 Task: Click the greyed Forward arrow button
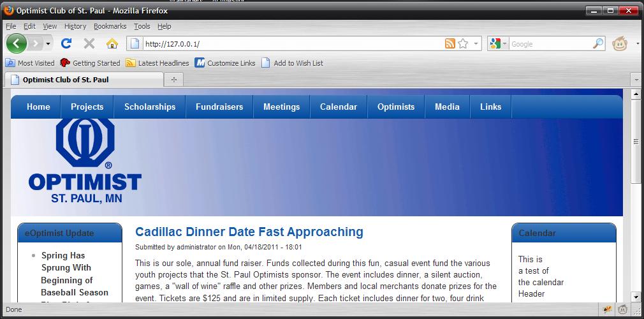pyautogui.click(x=36, y=43)
